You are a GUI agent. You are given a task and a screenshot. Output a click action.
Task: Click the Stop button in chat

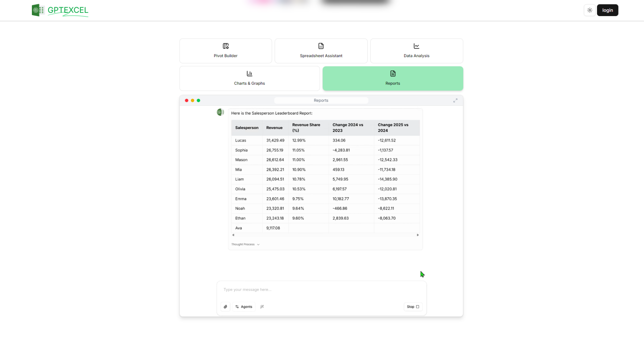(413, 306)
